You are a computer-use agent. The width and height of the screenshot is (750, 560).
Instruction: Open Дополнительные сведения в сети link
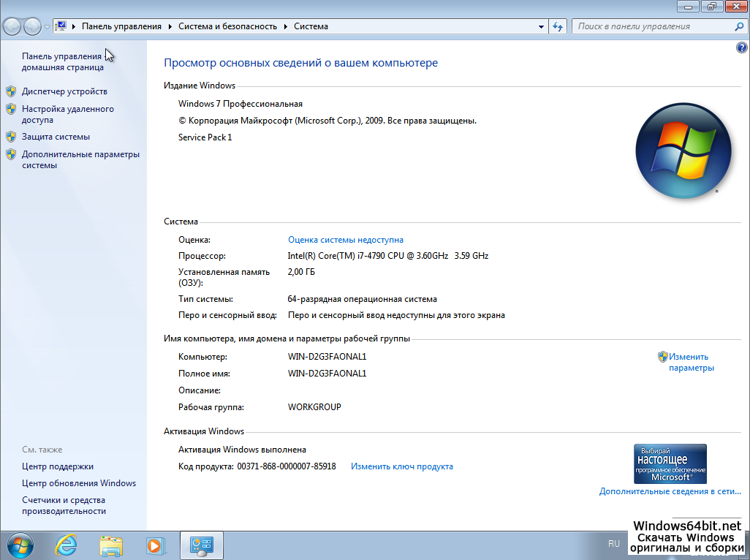(x=670, y=491)
